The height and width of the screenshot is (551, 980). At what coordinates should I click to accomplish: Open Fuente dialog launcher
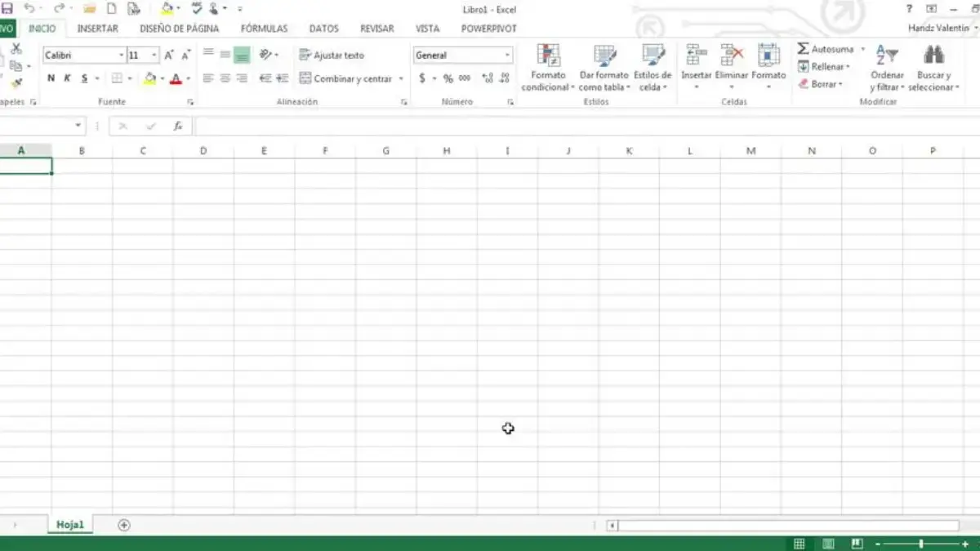pos(190,102)
